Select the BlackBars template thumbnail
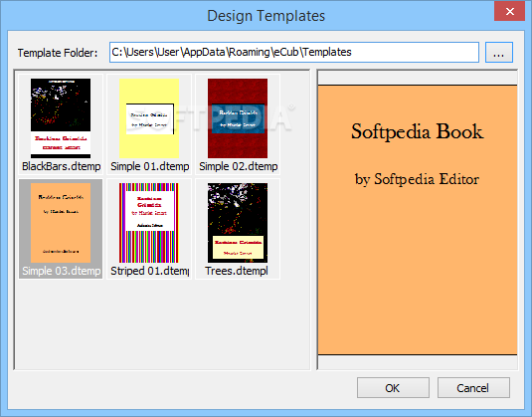Image resolution: width=532 pixels, height=417 pixels. [x=61, y=118]
